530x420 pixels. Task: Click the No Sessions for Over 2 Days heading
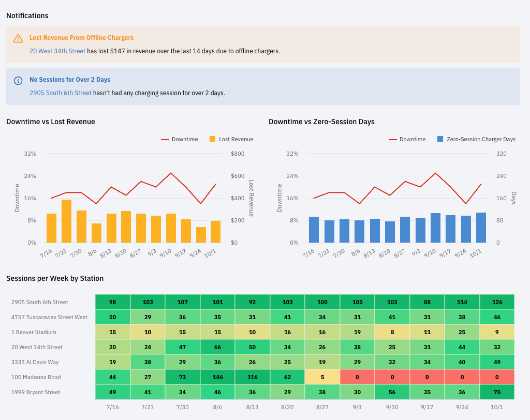pyautogui.click(x=70, y=80)
